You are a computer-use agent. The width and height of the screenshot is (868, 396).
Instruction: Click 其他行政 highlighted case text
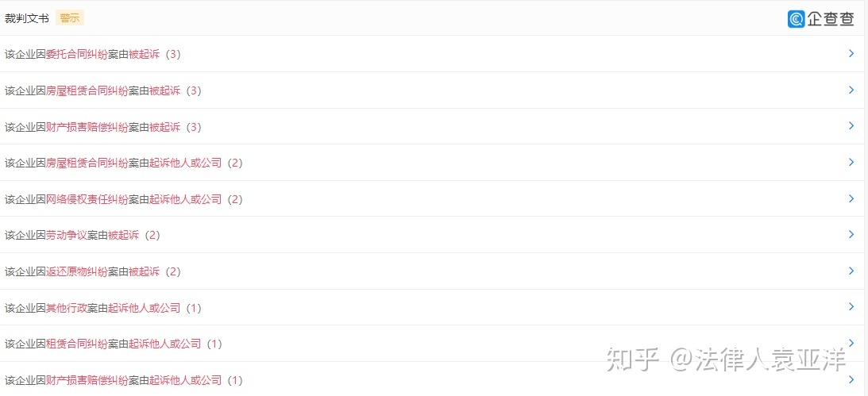tap(67, 308)
